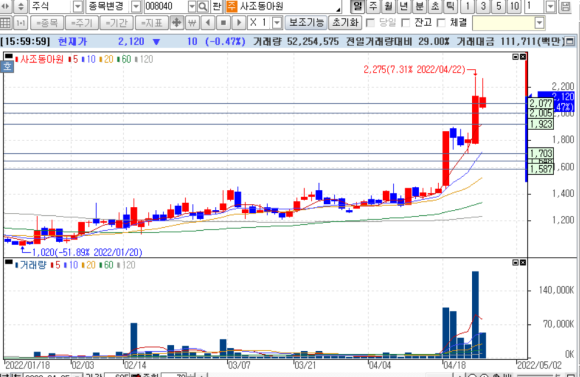The height and width of the screenshot is (377, 580).
Task: Click the red 5-day MA legend
Action: point(73,59)
